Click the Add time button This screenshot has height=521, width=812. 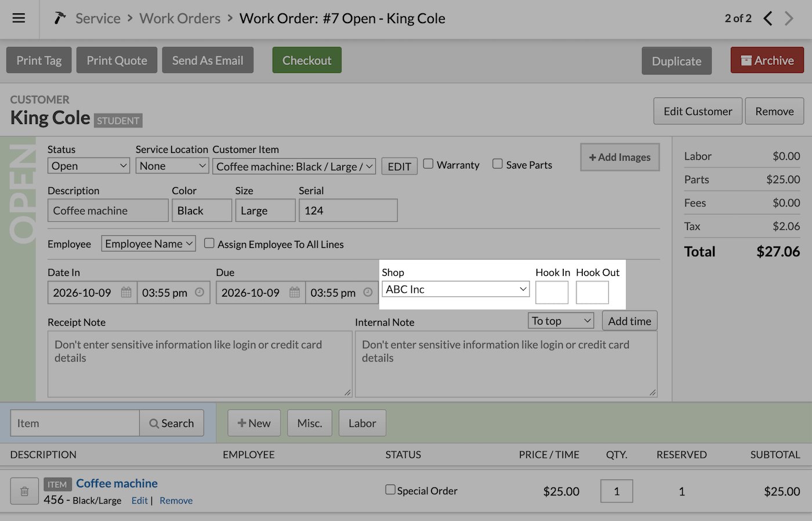pos(629,321)
